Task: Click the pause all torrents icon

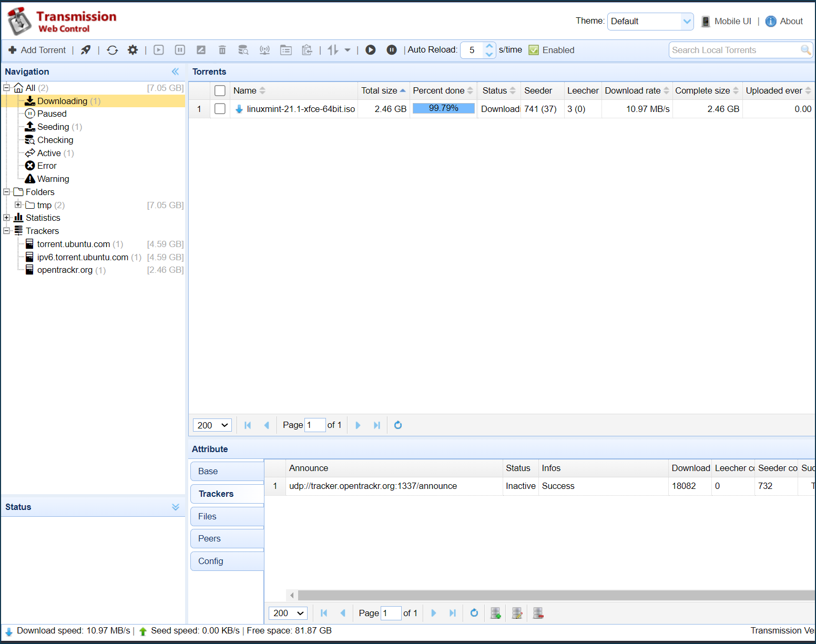Action: coord(392,50)
